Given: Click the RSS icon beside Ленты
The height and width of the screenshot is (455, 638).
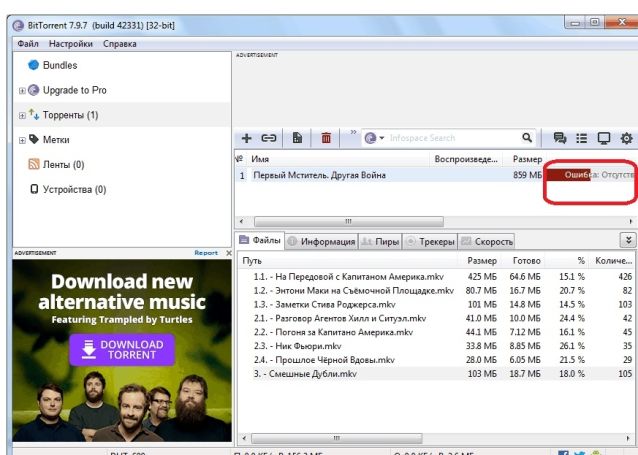Looking at the screenshot, I should click(34, 164).
